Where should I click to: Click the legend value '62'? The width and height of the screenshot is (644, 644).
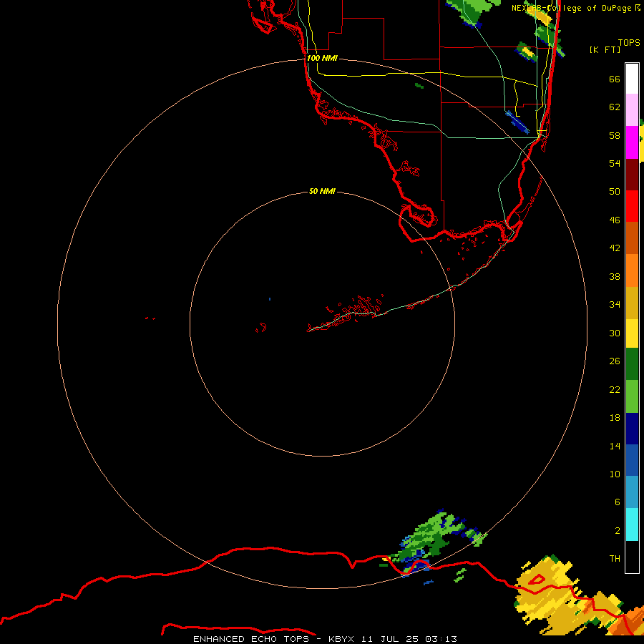point(615,107)
